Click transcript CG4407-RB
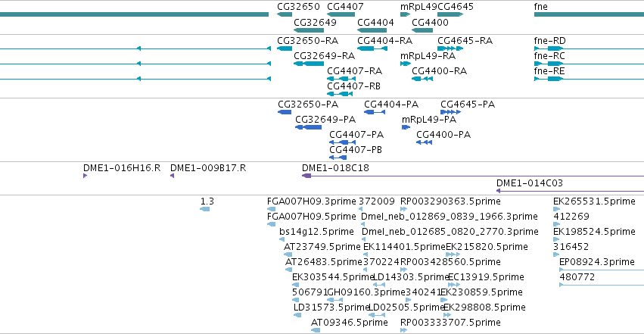 (353, 86)
